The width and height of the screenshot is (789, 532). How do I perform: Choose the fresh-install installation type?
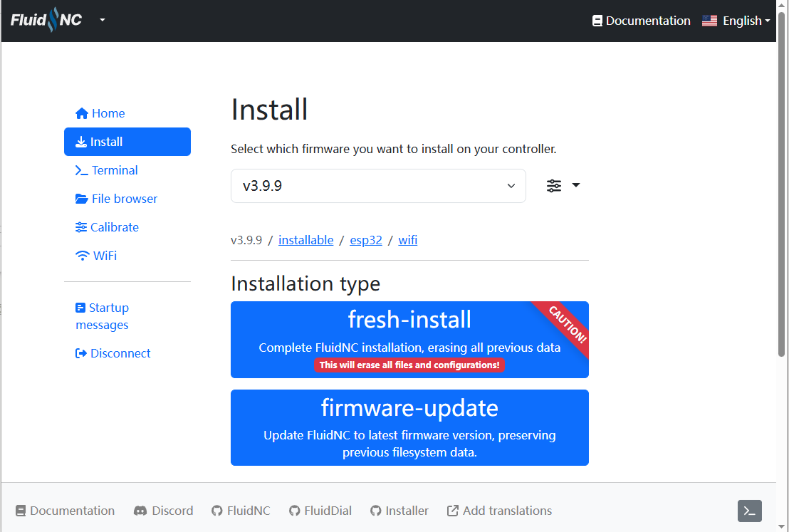(409, 340)
